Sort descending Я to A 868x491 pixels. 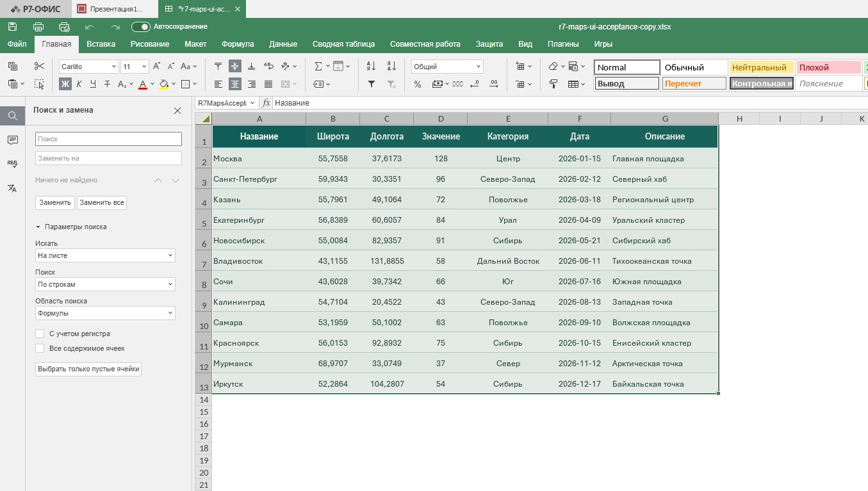[x=392, y=66]
